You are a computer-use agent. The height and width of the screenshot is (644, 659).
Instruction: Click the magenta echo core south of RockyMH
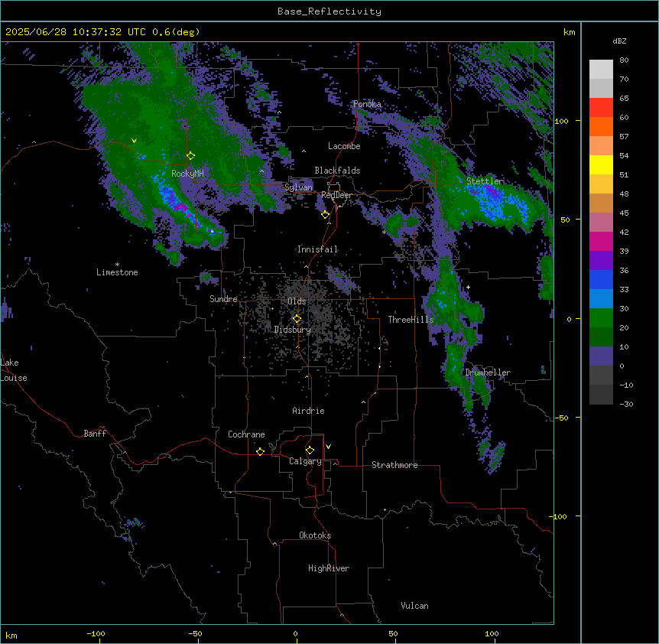pos(180,207)
